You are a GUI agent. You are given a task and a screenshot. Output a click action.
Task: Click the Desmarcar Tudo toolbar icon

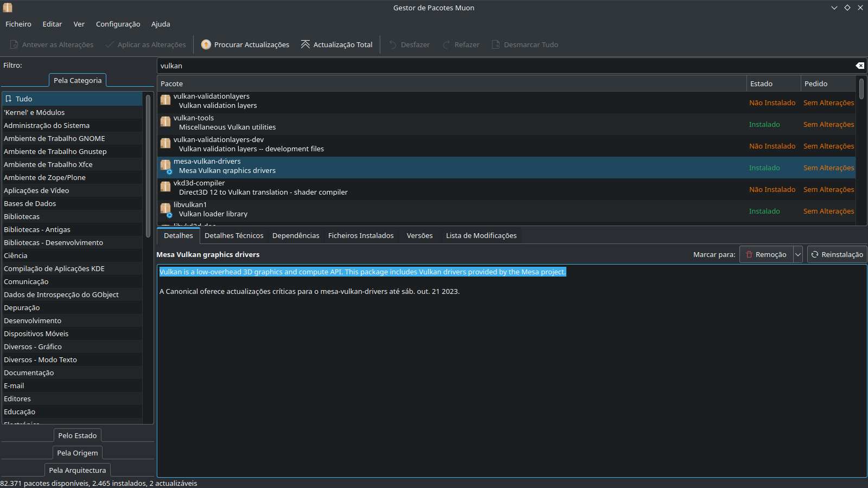tap(496, 44)
